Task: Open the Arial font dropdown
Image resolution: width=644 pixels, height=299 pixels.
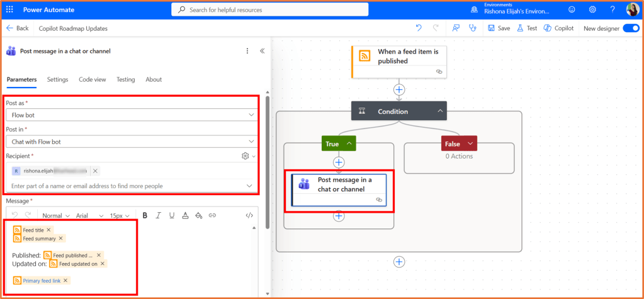Action: [89, 216]
